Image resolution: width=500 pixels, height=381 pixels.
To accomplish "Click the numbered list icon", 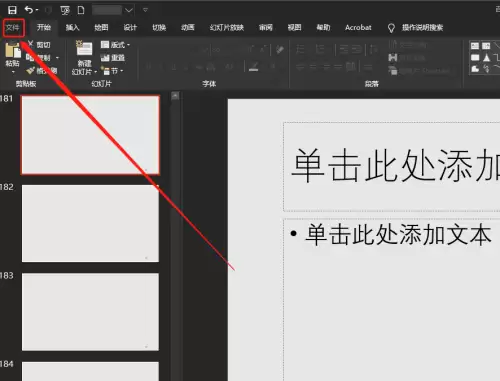I will [320, 49].
